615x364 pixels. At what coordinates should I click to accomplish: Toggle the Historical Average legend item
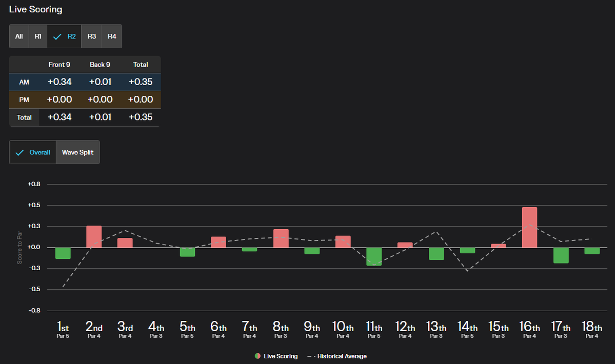[x=337, y=356]
